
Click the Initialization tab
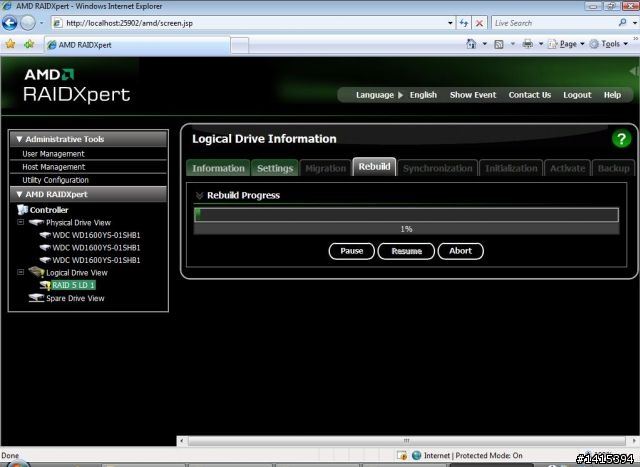click(511, 168)
